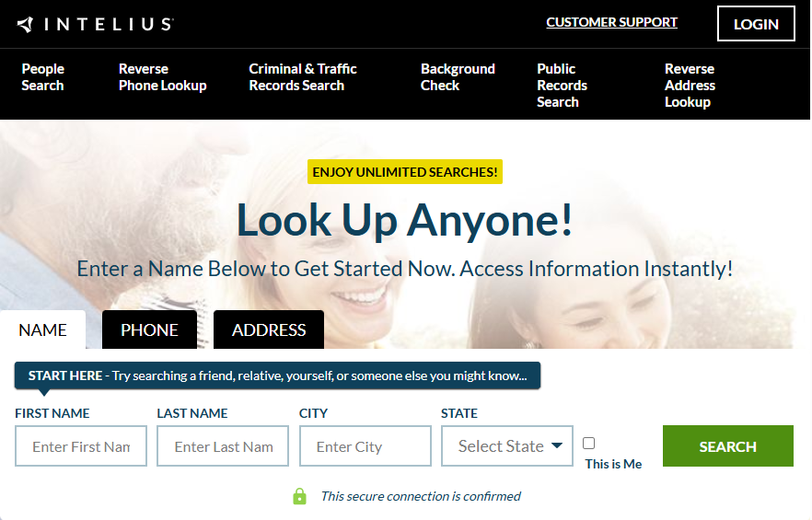Focus the City input field
Image resolution: width=812 pixels, height=520 pixels.
(365, 446)
